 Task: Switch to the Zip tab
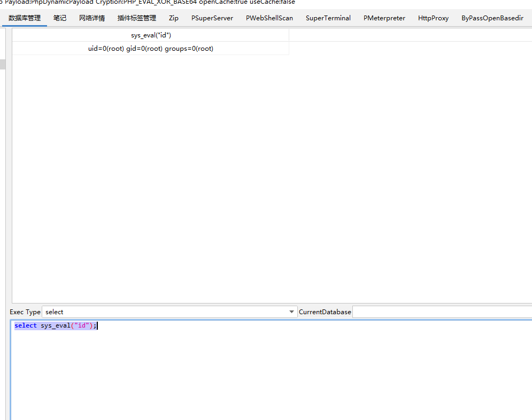(x=173, y=18)
